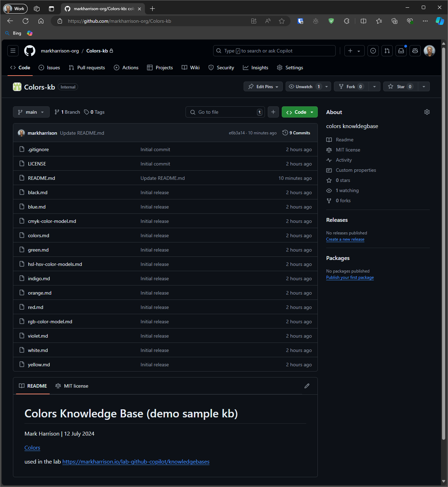Expand the Edit Pins dropdown
Image resolution: width=448 pixels, height=487 pixels.
[x=263, y=87]
